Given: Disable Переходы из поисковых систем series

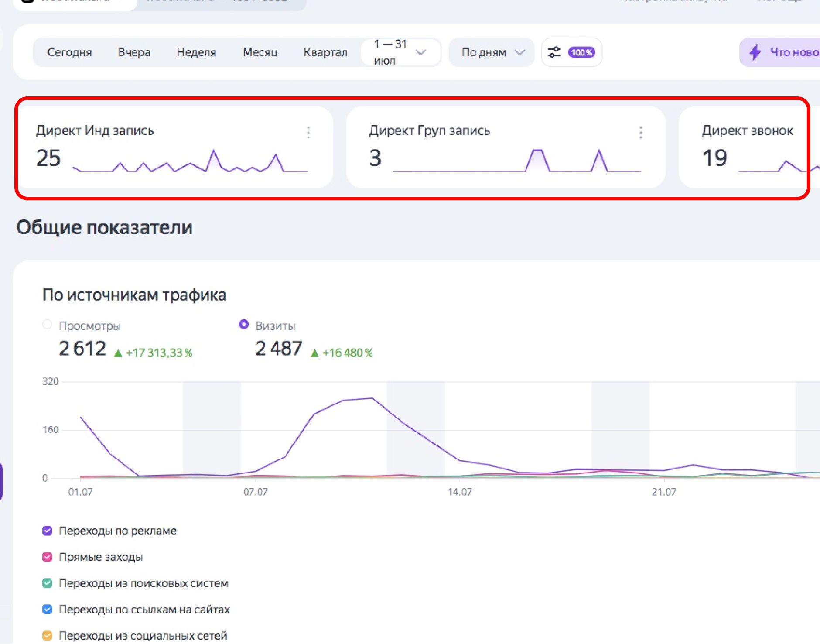Looking at the screenshot, I should click(x=47, y=583).
